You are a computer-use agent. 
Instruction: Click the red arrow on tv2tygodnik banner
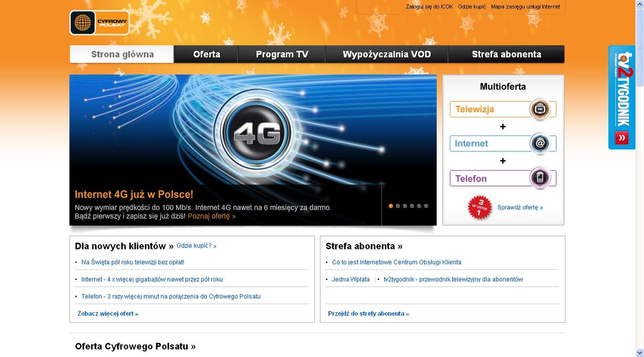point(621,137)
